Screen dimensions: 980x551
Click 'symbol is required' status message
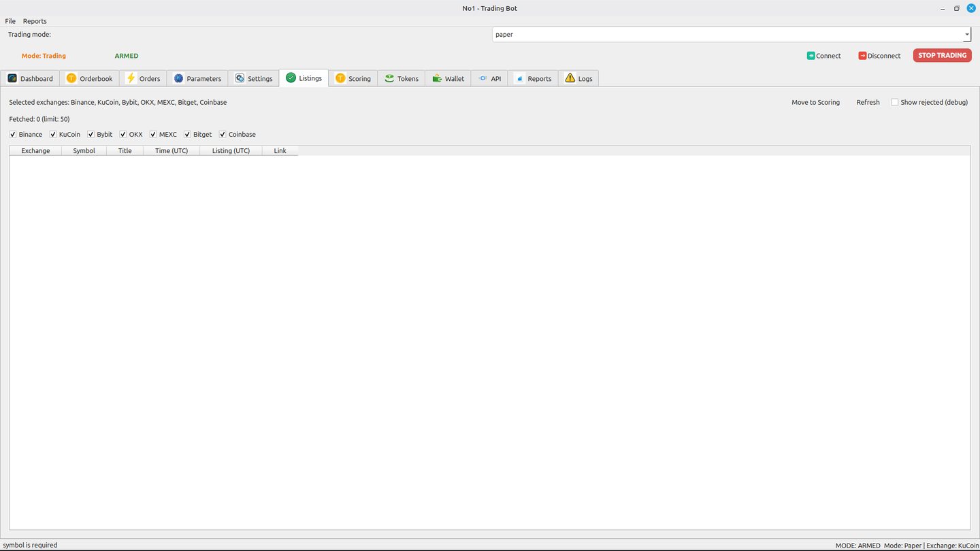coord(30,545)
